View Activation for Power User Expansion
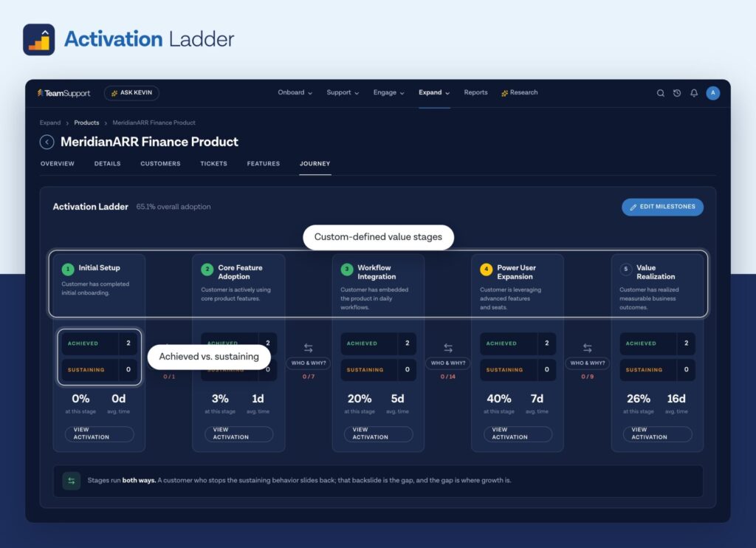This screenshot has width=756, height=548. click(x=518, y=434)
